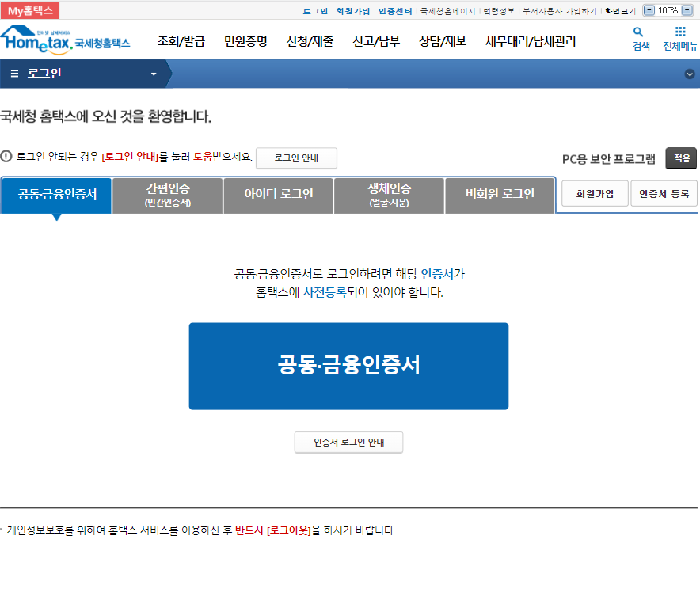Click the 적용 button for PC security program

(681, 158)
